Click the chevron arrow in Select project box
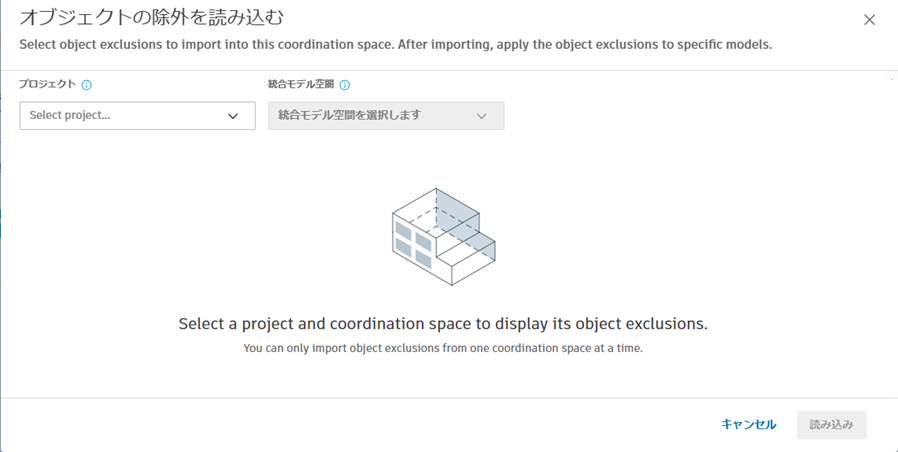Screen dimensions: 898x452 (233, 116)
